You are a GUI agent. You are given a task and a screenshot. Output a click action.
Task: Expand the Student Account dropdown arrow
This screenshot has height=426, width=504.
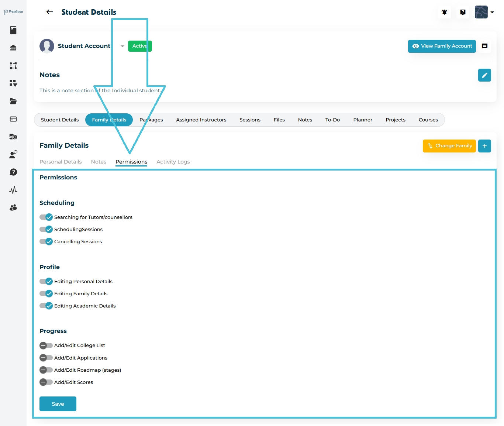122,46
